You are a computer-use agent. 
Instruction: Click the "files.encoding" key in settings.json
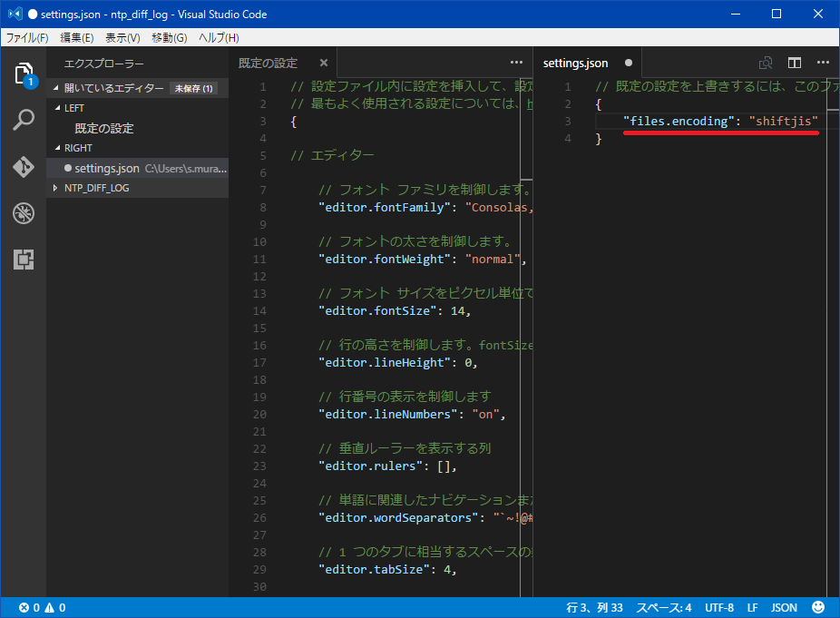tap(679, 121)
